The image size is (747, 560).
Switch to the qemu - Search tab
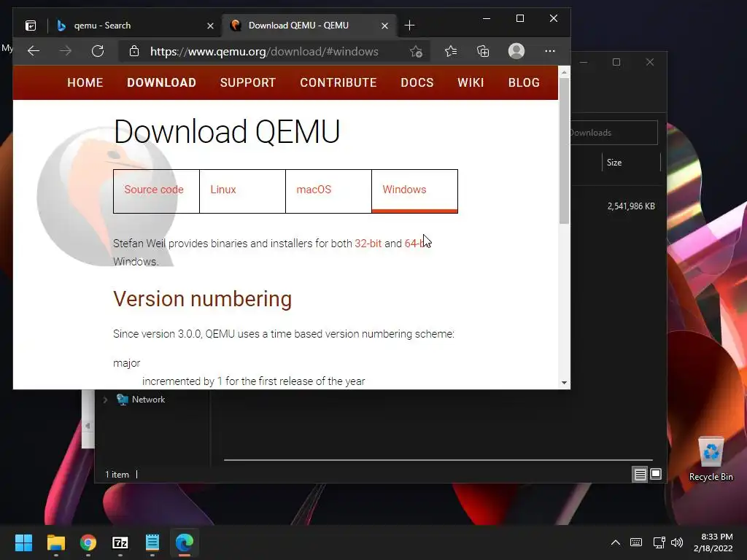click(x=135, y=26)
